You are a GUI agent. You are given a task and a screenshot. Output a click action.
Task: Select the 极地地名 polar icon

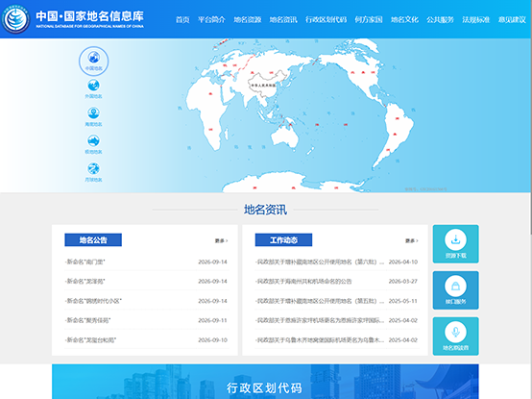[x=94, y=141]
